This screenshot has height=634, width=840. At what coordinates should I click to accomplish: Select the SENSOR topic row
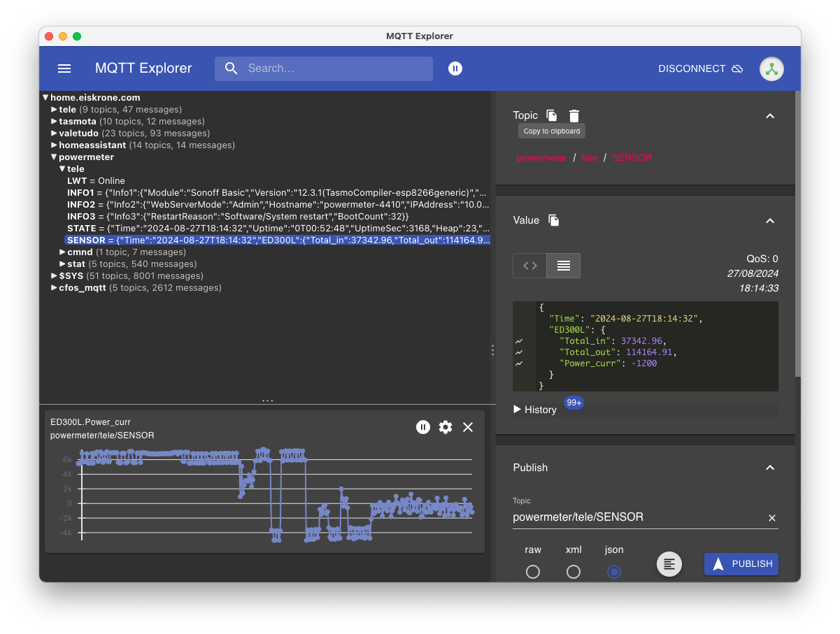tap(277, 240)
